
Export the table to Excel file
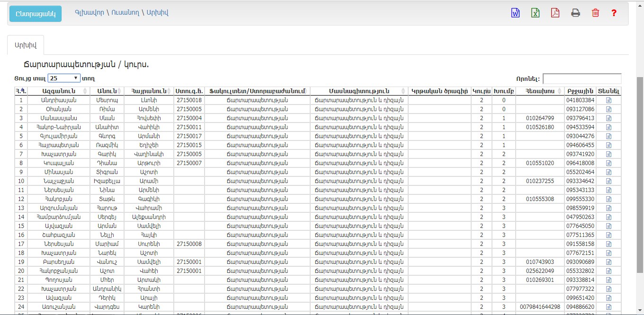[x=535, y=13]
